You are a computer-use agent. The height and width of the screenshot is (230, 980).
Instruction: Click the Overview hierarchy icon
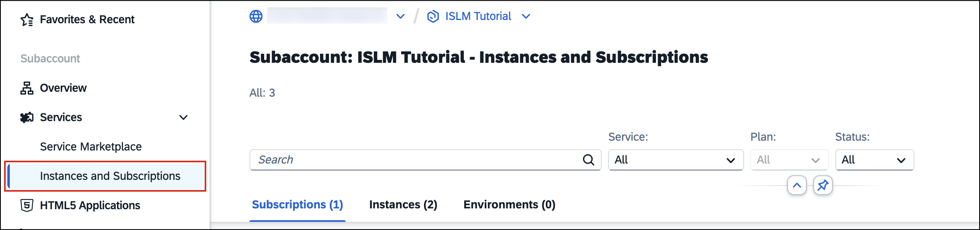pyautogui.click(x=27, y=88)
